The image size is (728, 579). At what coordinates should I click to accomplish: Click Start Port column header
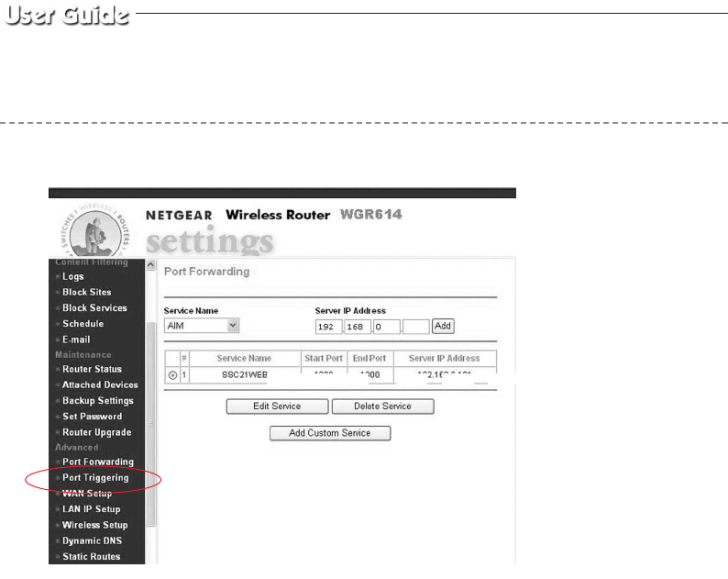pyautogui.click(x=324, y=358)
